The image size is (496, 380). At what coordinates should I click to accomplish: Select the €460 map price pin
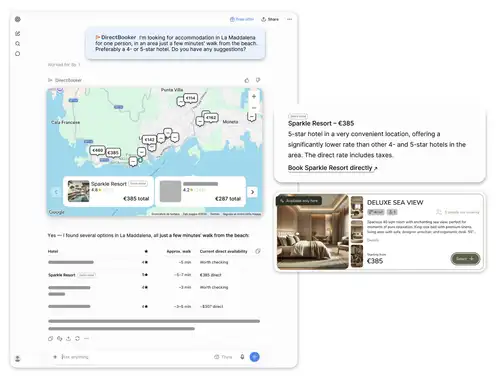(97, 150)
